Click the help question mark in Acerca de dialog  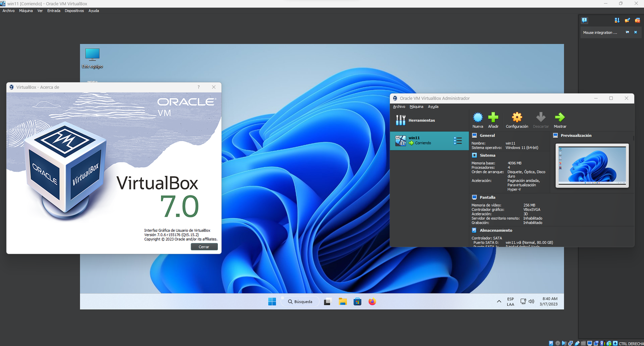pyautogui.click(x=199, y=87)
